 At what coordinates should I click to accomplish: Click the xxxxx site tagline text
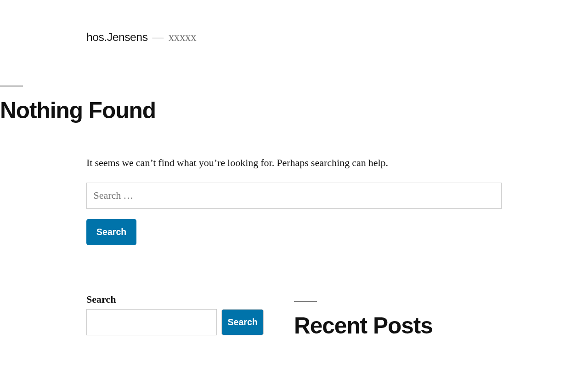tap(182, 37)
